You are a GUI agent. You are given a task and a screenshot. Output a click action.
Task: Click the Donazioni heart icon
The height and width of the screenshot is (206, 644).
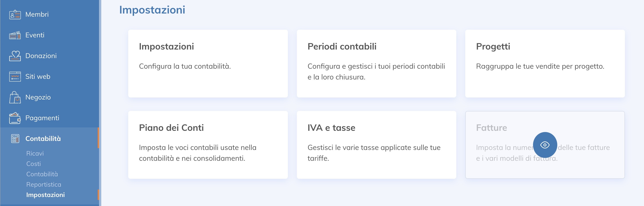(15, 56)
